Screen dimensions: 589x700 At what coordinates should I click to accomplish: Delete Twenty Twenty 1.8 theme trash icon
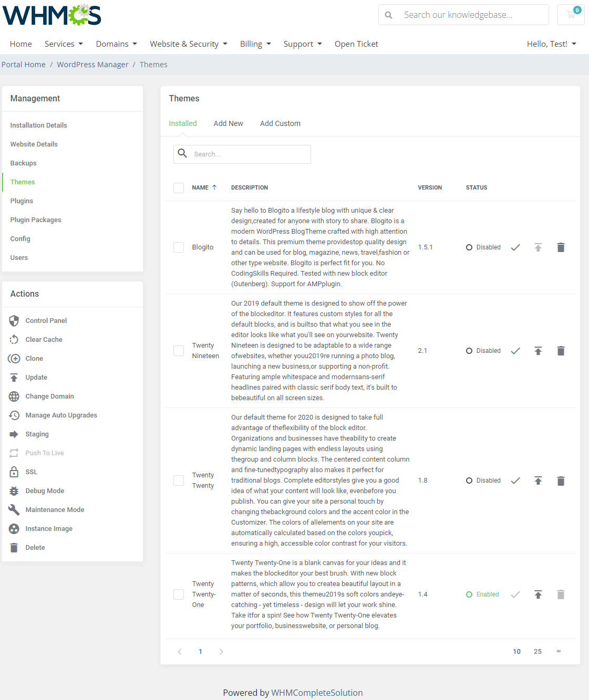(561, 480)
